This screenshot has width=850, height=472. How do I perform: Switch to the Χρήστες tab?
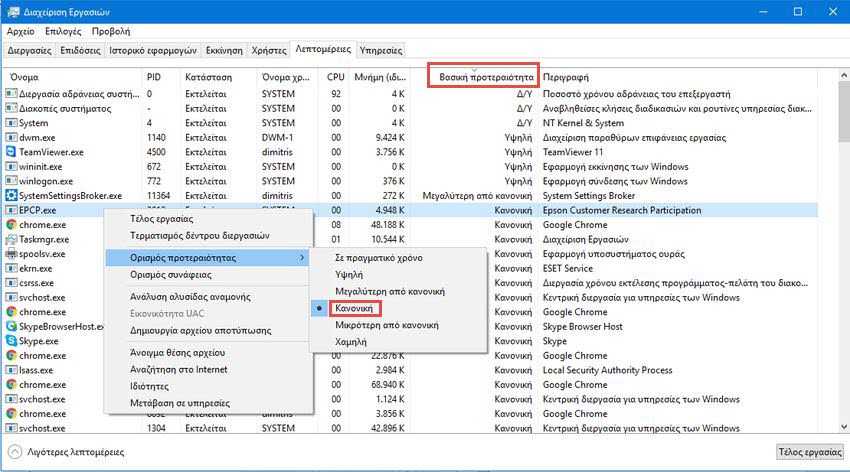[269, 50]
